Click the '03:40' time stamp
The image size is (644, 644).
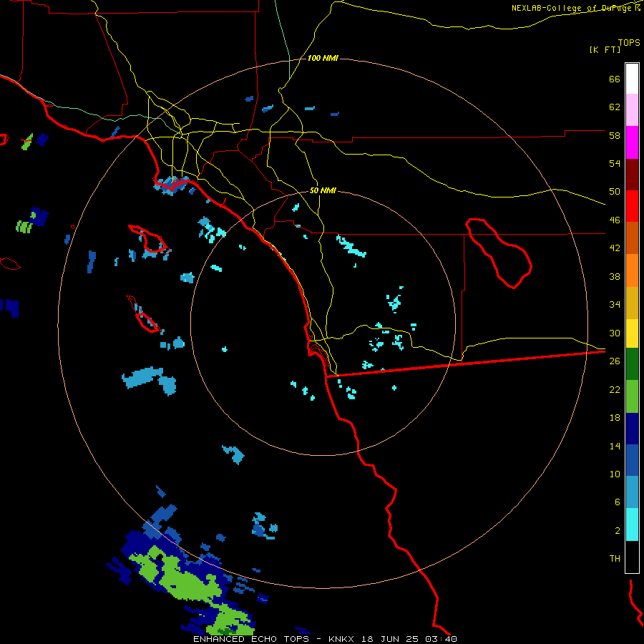pyautogui.click(x=441, y=639)
